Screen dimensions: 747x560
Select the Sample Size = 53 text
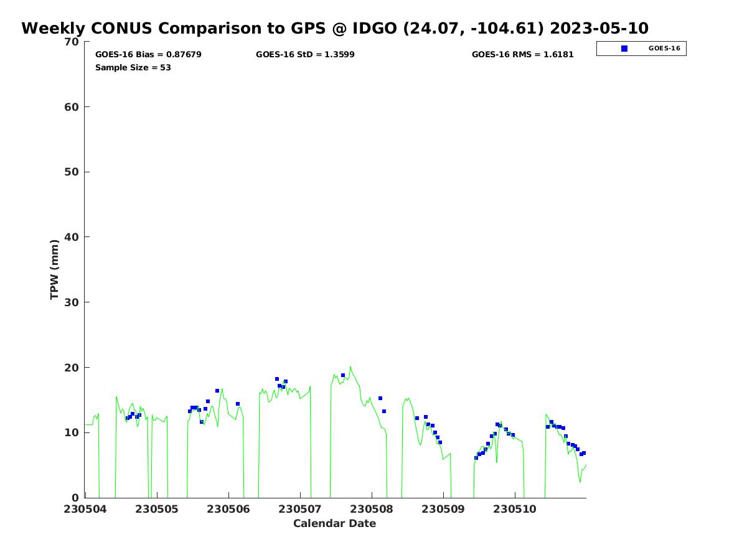(x=133, y=68)
